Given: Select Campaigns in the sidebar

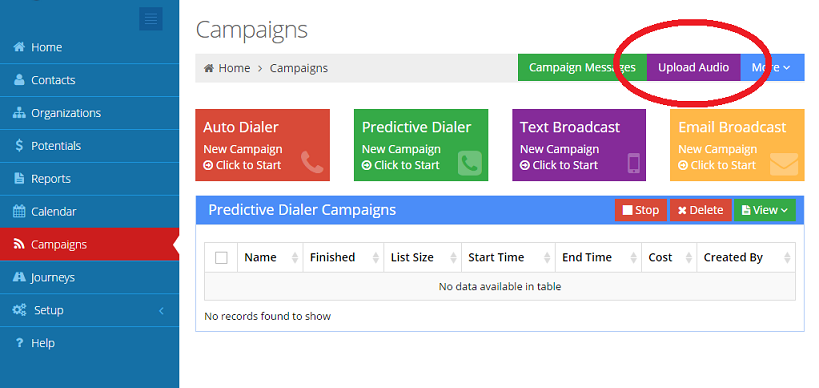Looking at the screenshot, I should pyautogui.click(x=89, y=244).
